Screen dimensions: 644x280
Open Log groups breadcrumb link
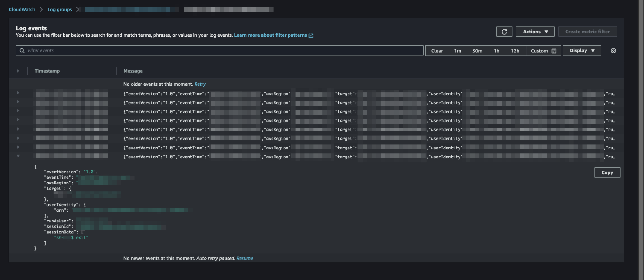60,9
